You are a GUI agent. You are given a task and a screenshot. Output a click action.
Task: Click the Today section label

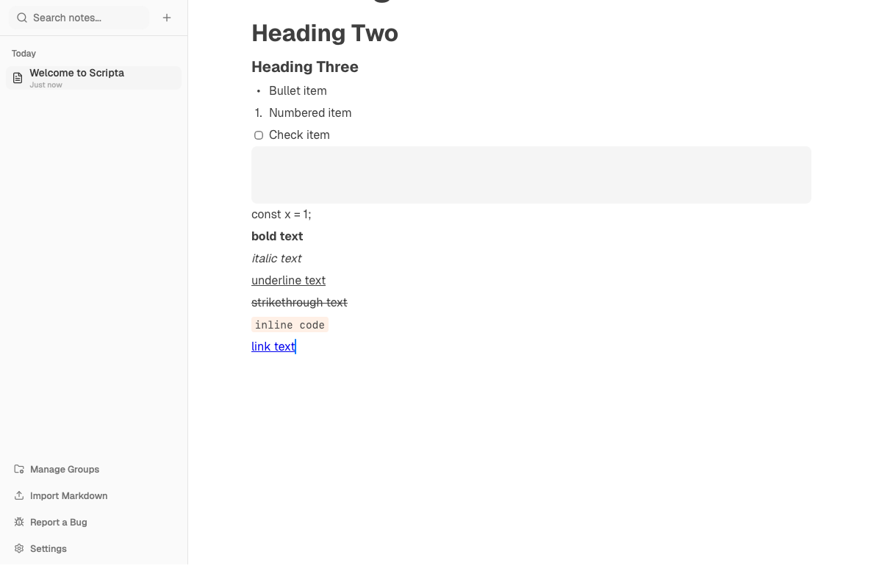click(24, 53)
